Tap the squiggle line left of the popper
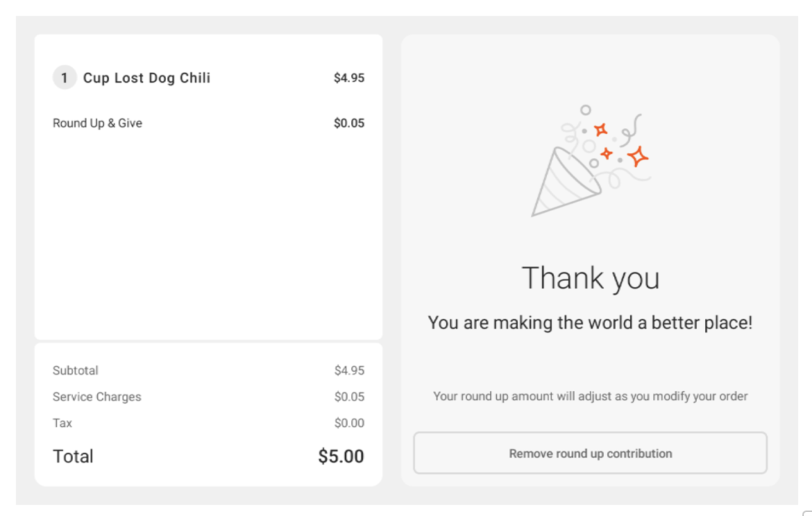The image size is (812, 516). tap(570, 137)
